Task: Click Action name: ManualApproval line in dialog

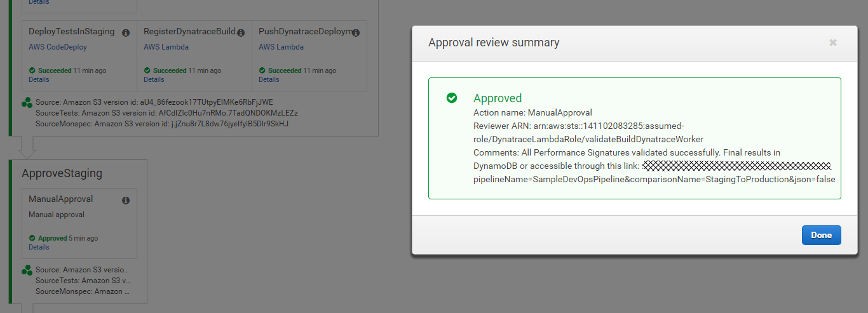Action: [x=532, y=112]
